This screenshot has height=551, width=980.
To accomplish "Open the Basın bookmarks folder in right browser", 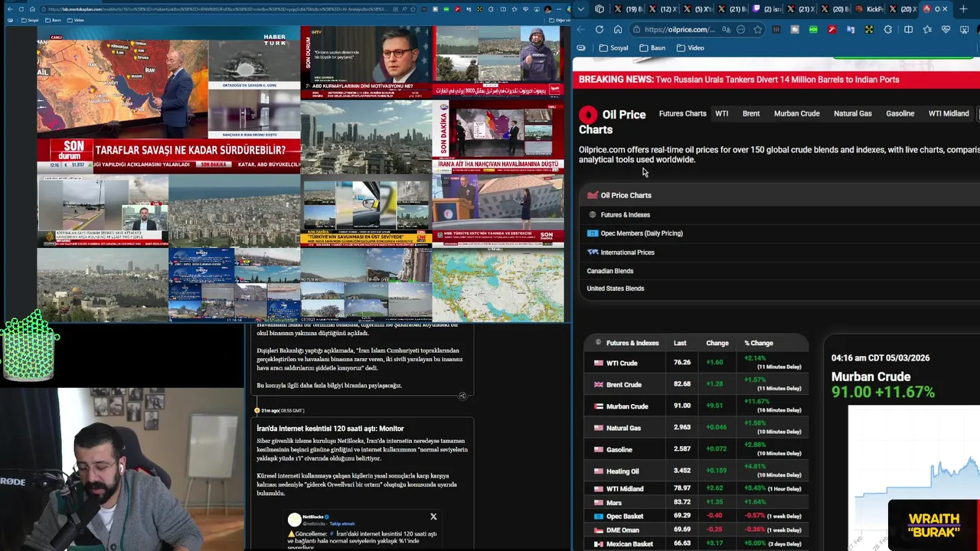I will (652, 47).
